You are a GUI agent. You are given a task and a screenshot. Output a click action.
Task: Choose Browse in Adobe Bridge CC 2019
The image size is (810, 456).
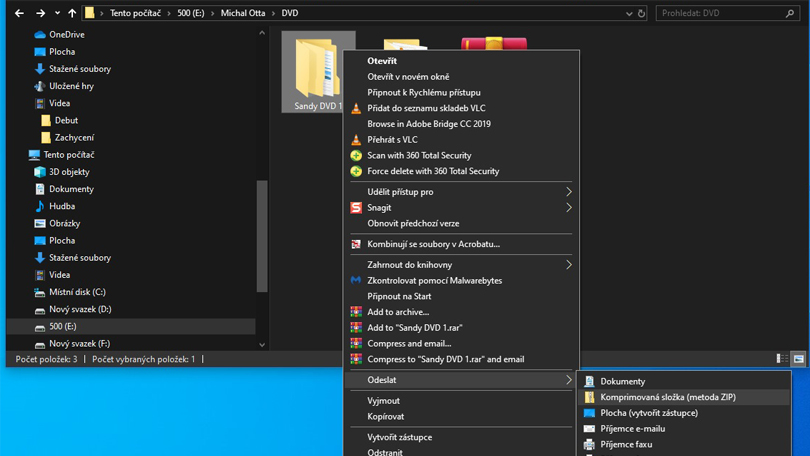click(429, 123)
